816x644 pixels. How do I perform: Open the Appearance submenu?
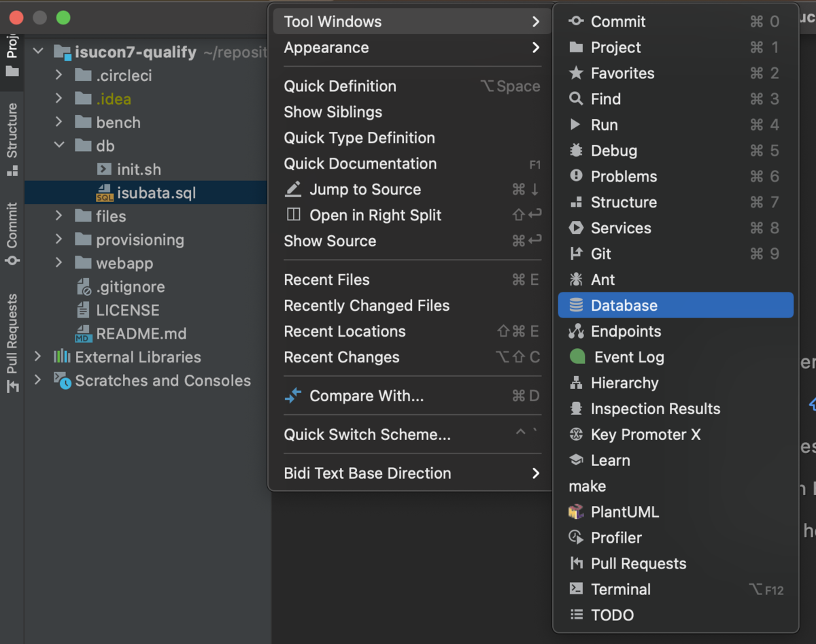pos(411,48)
